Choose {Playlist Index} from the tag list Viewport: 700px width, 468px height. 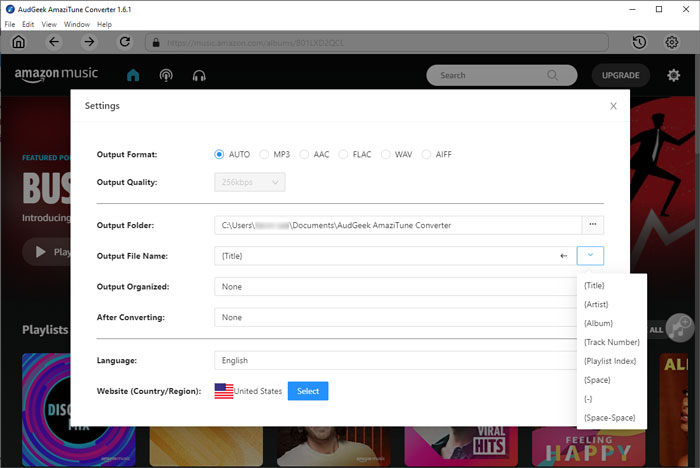click(x=612, y=361)
